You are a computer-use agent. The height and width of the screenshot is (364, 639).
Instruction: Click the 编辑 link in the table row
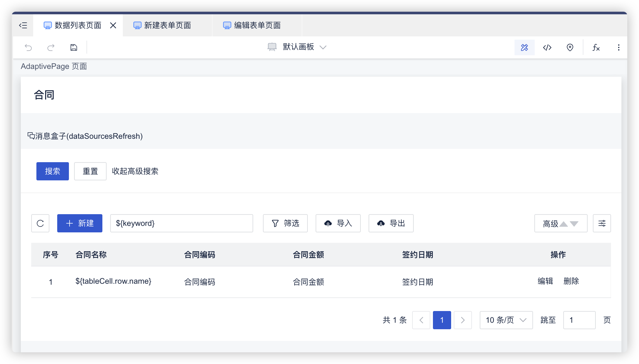point(545,281)
